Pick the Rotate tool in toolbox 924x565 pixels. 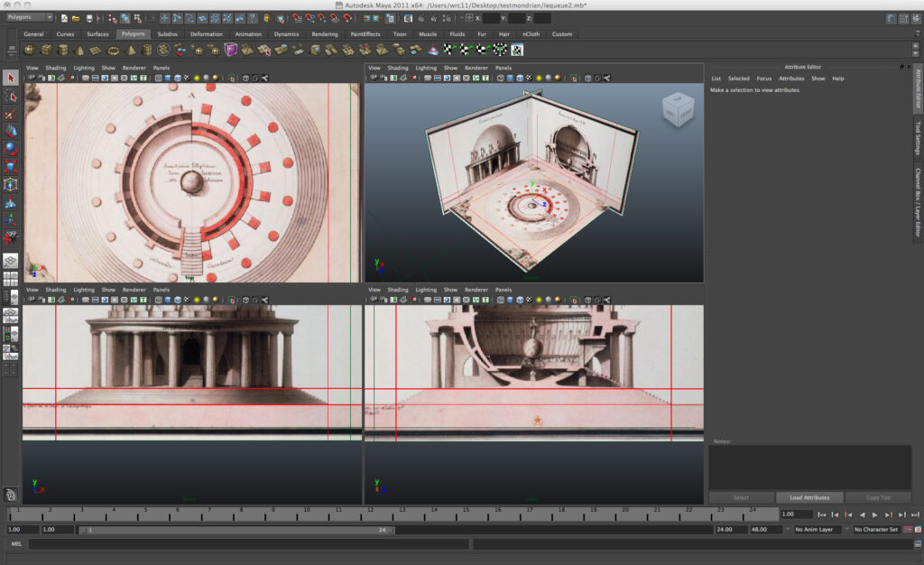pos(11,149)
